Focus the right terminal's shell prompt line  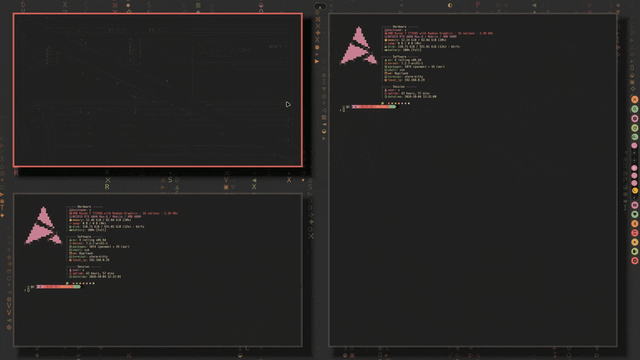pyautogui.click(x=369, y=107)
